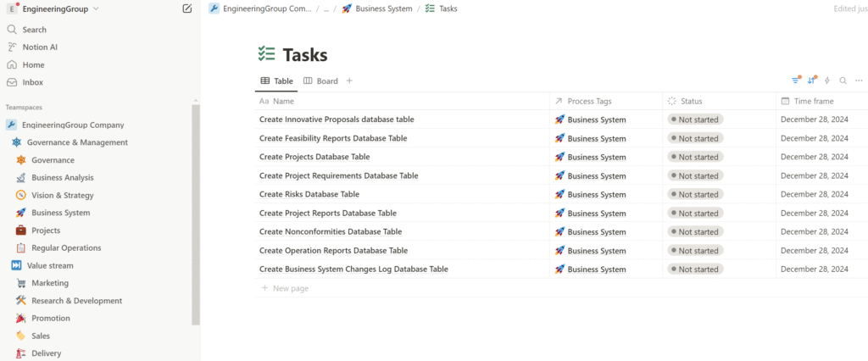
Task: Add a new view with plus icon
Action: pos(349,81)
